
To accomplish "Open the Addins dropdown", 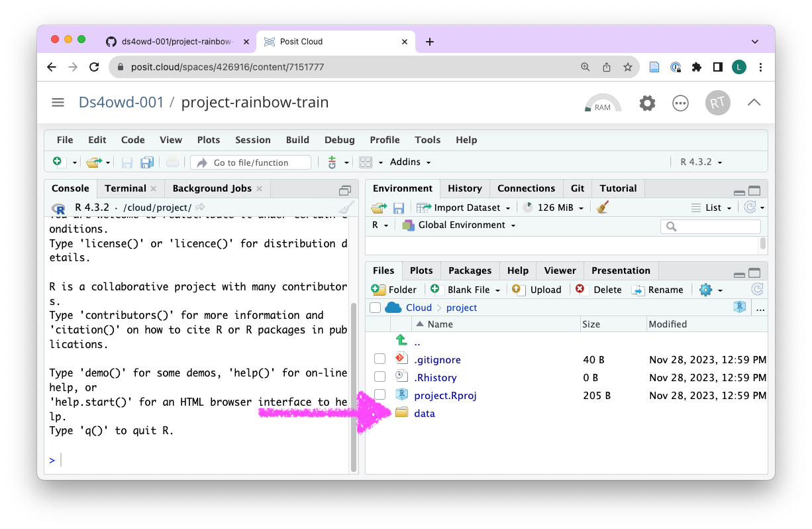I will click(x=410, y=162).
